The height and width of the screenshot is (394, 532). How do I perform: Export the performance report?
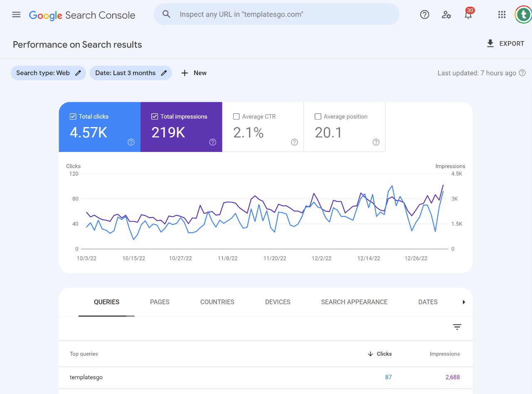(505, 44)
